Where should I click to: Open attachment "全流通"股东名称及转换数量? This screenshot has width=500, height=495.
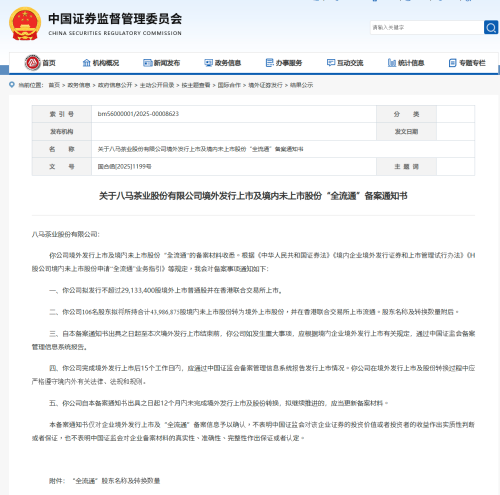[x=116, y=481]
